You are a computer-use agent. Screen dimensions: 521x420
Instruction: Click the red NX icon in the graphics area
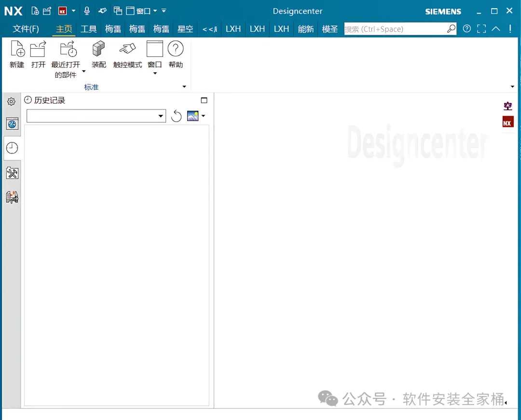[x=507, y=122]
